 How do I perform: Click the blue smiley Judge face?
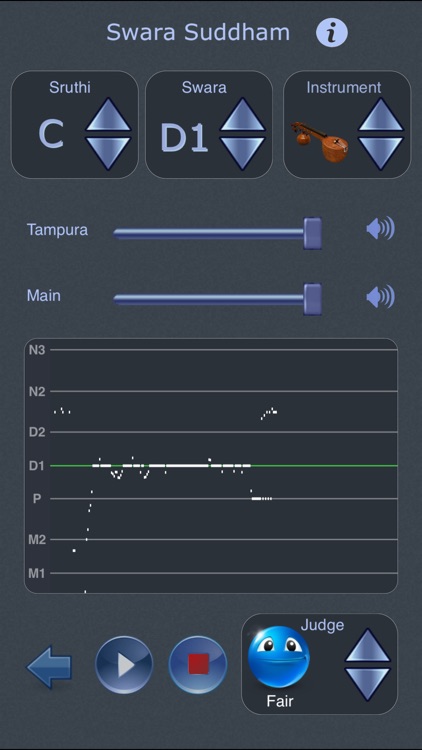(x=279, y=656)
